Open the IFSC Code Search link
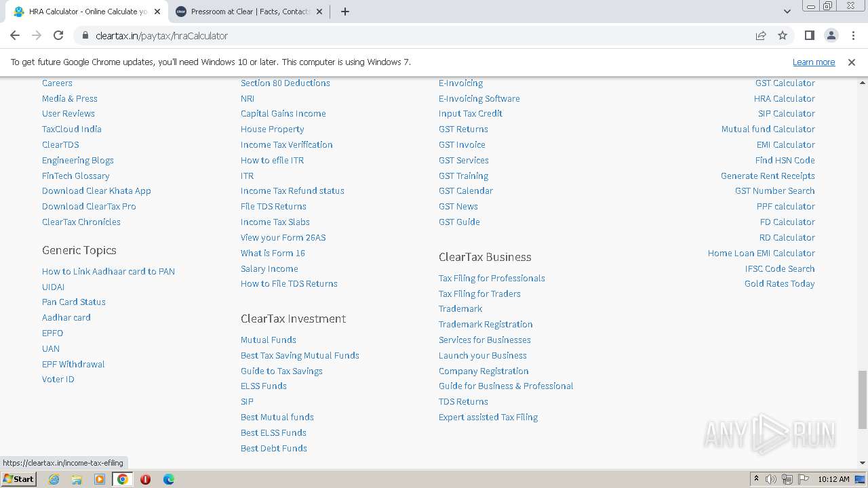The width and height of the screenshot is (868, 488). (780, 268)
